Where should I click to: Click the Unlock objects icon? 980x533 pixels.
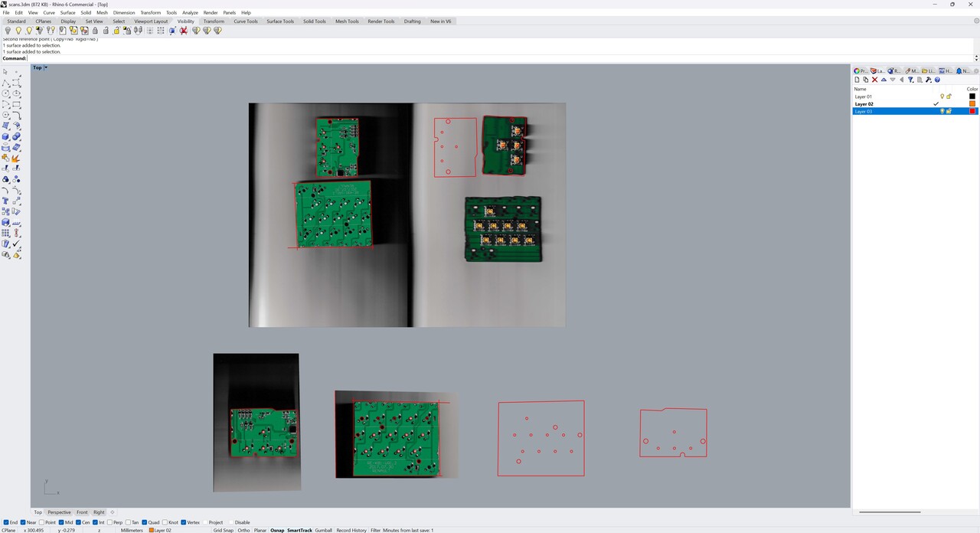(x=106, y=31)
